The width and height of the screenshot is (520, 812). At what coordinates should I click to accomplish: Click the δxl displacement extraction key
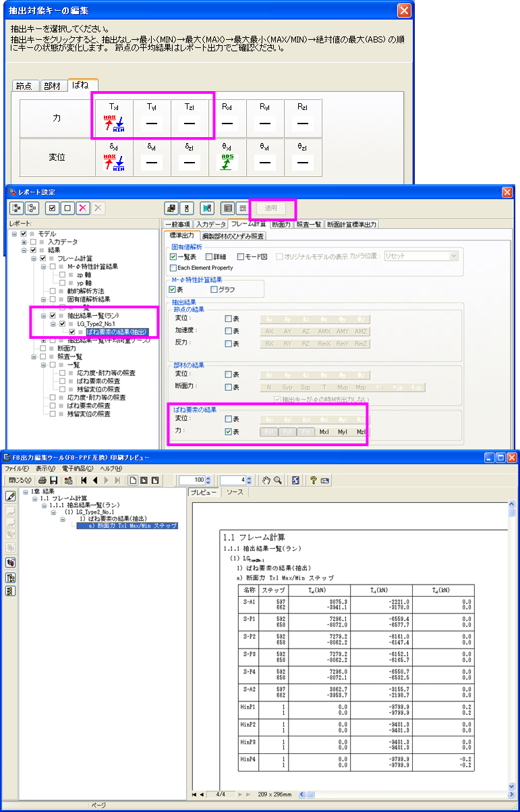[114, 162]
